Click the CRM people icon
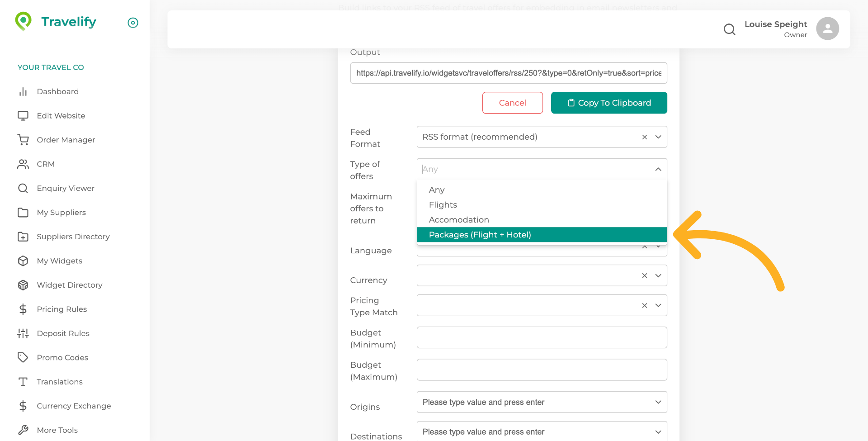Screen dimensions: 868x441 pos(23,164)
